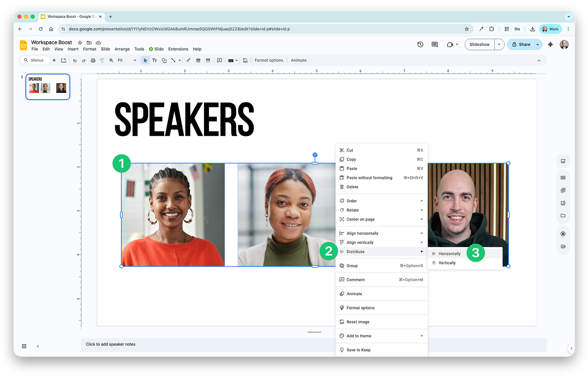Click the Work profile chip in Chrome
The height and width of the screenshot is (378, 588).
pos(550,29)
